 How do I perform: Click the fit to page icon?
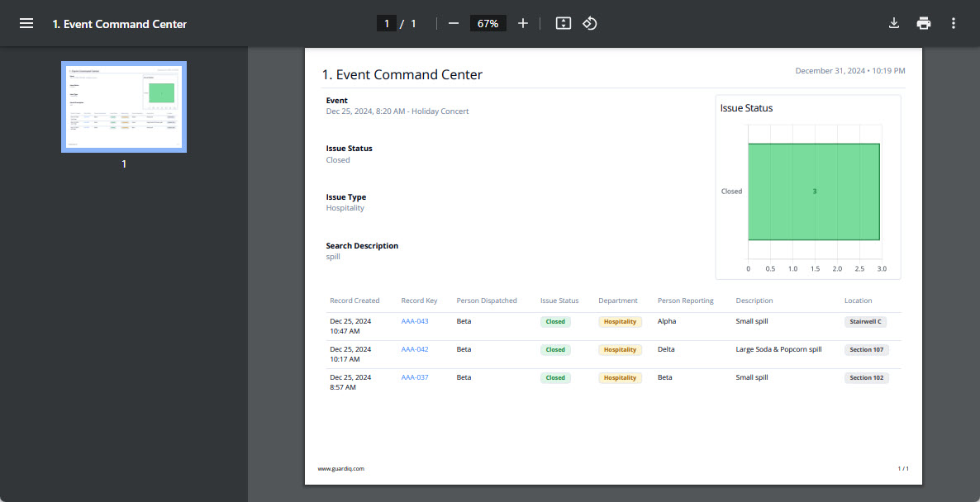[x=564, y=24]
